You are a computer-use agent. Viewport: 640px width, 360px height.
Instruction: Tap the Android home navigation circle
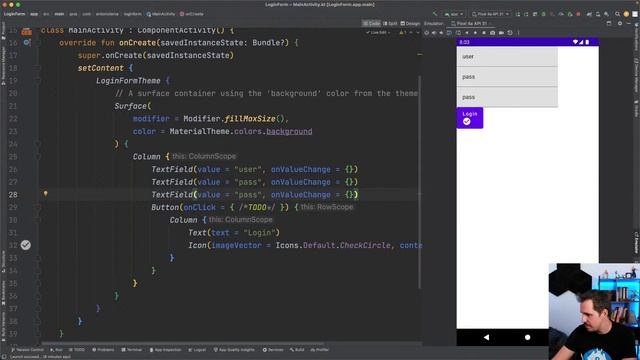(x=527, y=338)
